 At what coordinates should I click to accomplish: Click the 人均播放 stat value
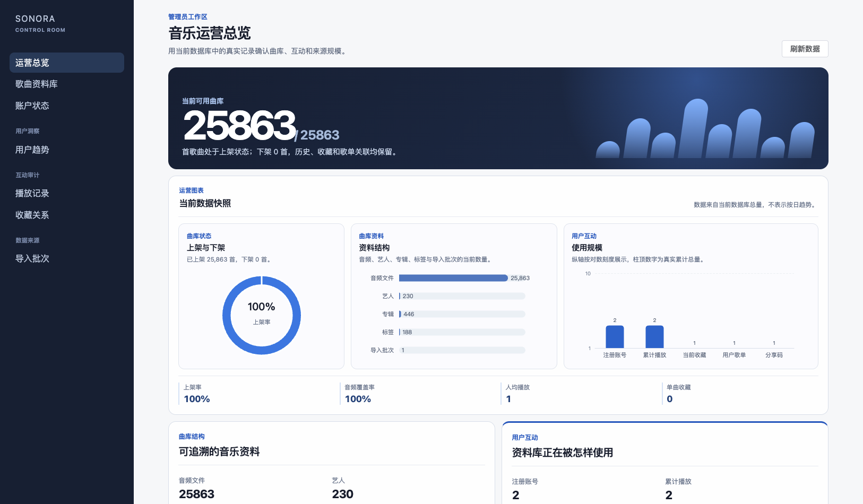[508, 399]
